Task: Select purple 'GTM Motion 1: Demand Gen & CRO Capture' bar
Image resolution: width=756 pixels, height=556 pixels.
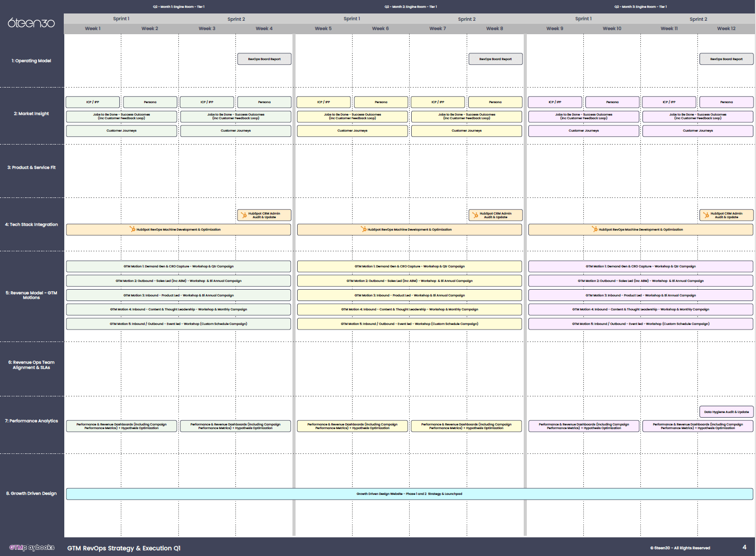Action: coord(641,266)
